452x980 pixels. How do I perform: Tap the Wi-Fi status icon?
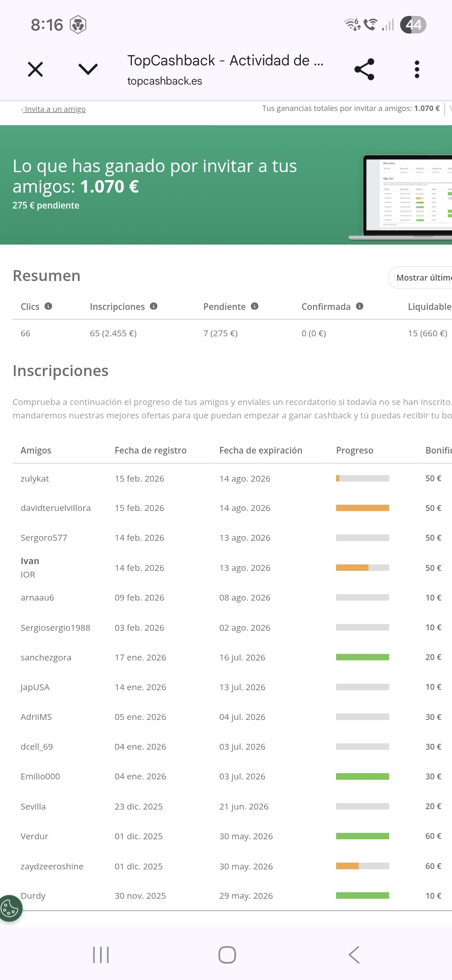click(x=352, y=25)
